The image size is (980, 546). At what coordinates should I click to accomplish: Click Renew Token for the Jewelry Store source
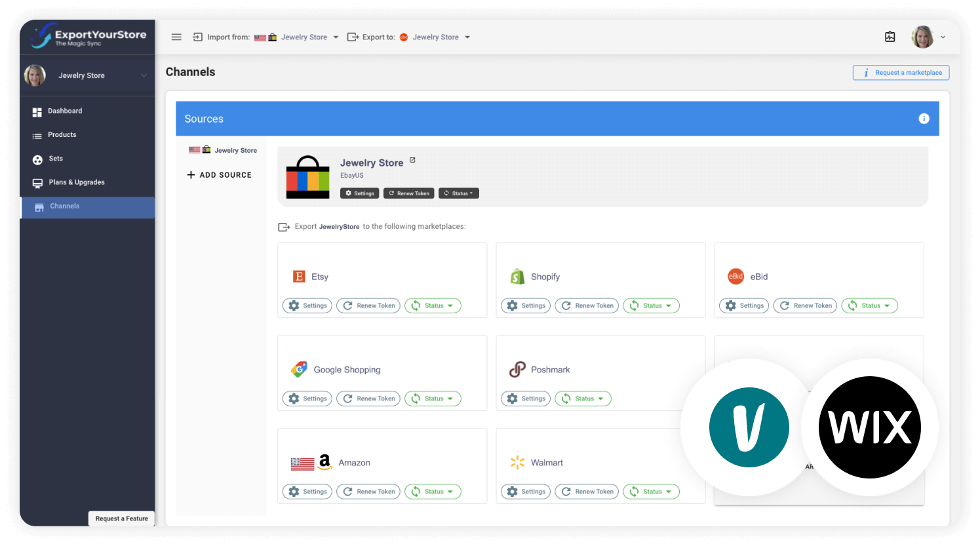[x=408, y=193]
